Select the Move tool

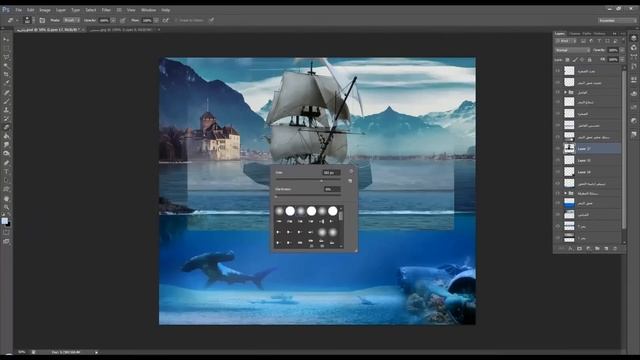point(6,39)
